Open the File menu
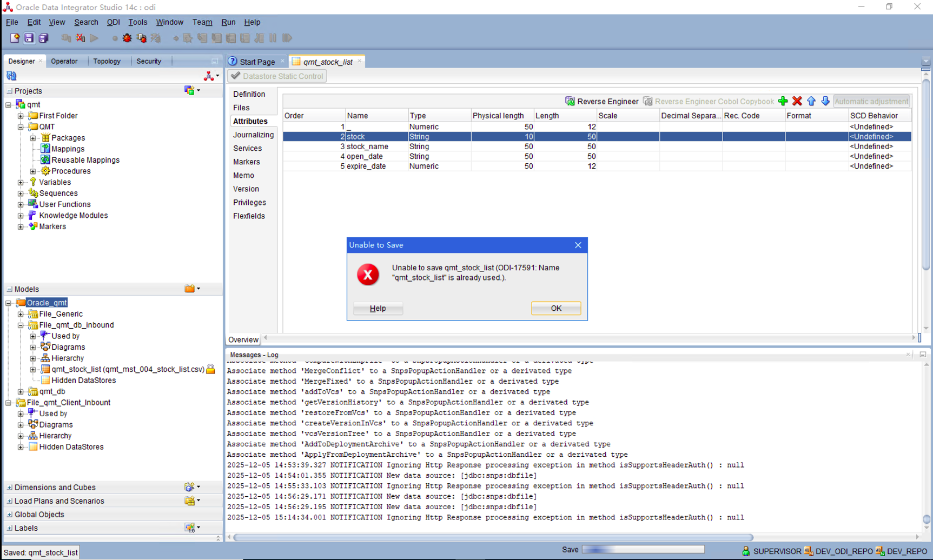 click(12, 22)
